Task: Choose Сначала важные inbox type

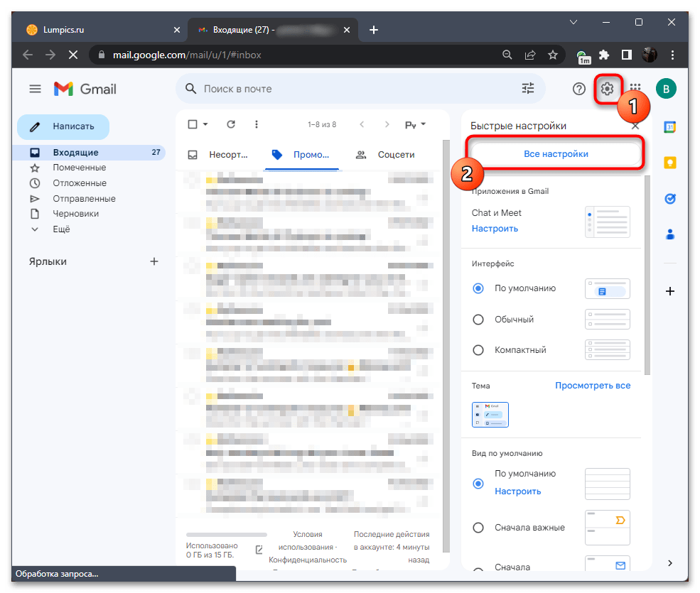Action: 478,528
